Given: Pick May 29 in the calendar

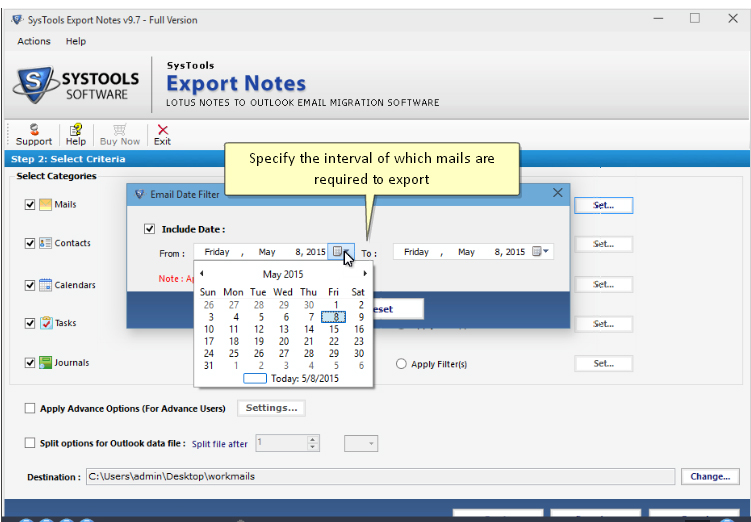Looking at the screenshot, I should click(334, 353).
